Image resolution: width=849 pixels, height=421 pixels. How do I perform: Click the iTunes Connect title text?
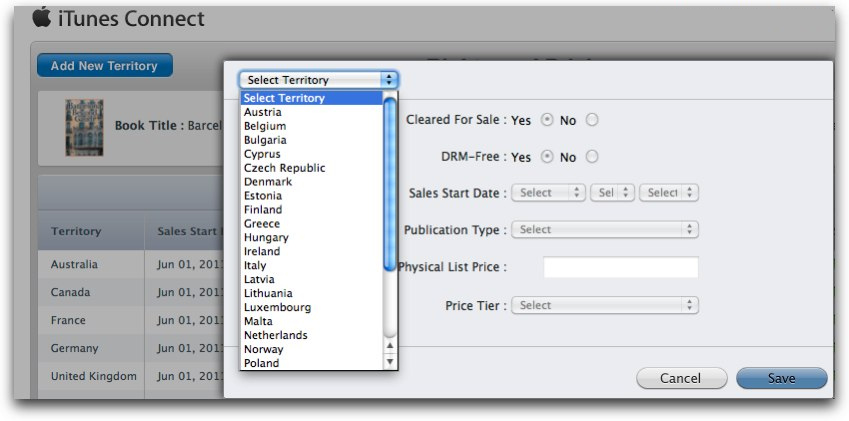pos(131,19)
